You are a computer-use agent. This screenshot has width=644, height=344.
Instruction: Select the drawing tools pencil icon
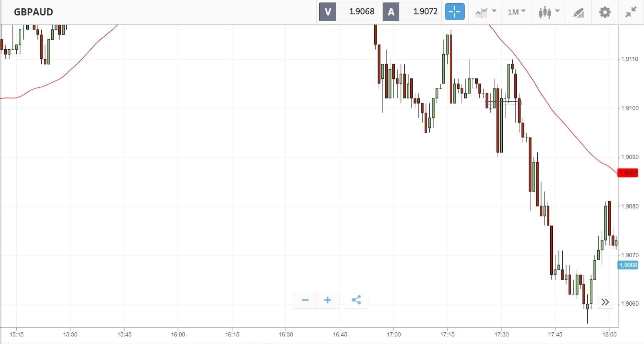click(578, 13)
